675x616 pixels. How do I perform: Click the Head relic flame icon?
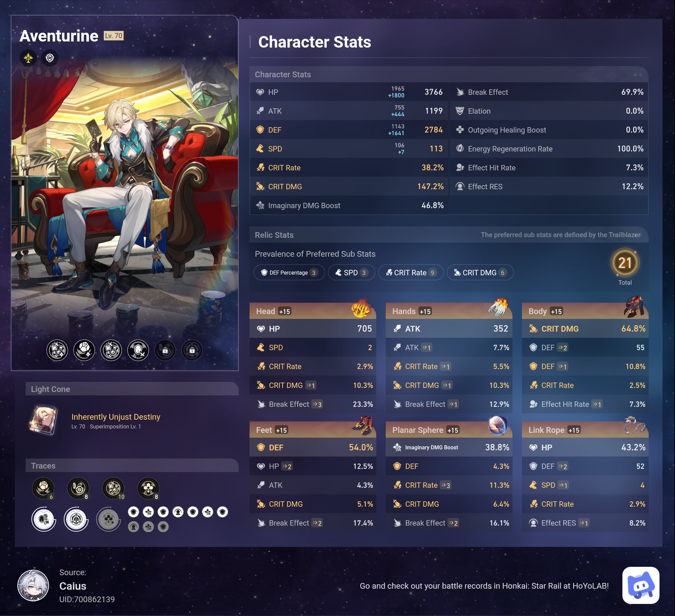click(x=361, y=308)
